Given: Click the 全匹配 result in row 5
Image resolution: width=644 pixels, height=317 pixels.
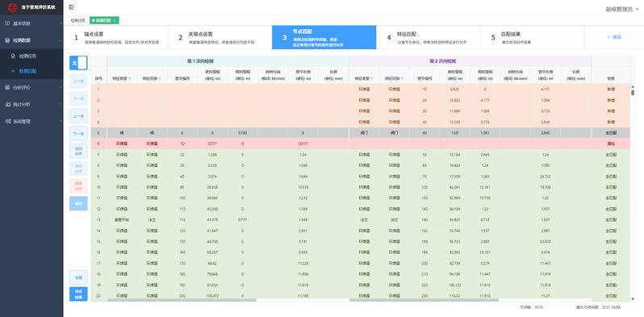Looking at the screenshot, I should (x=611, y=132).
